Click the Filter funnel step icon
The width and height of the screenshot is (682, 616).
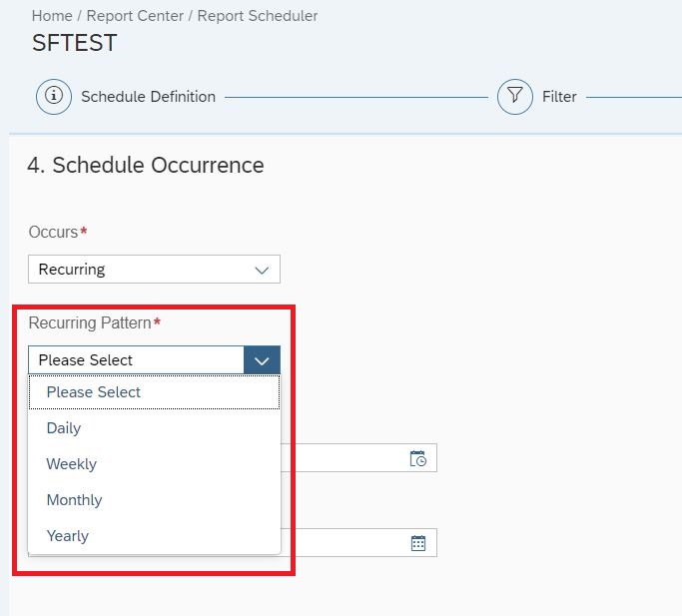tap(515, 97)
